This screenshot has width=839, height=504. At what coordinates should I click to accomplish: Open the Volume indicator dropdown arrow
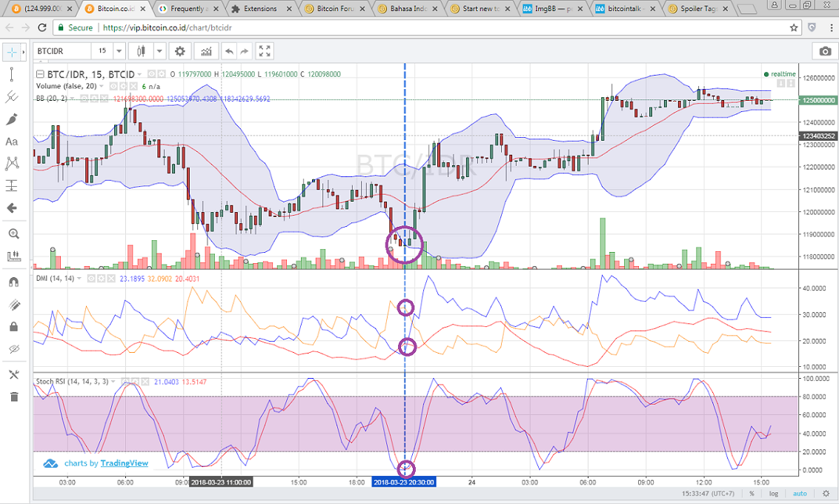tap(101, 86)
